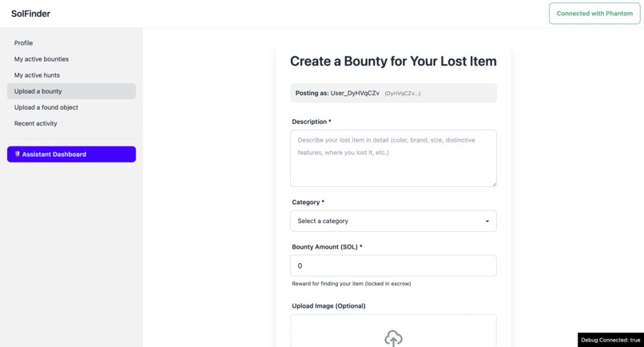Click the Bounty Amount (SOL) label

327,247
